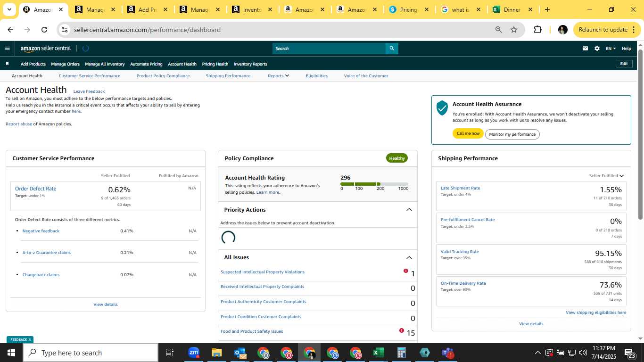
Task: Show hidden system tray icons chevron
Action: click(x=537, y=353)
